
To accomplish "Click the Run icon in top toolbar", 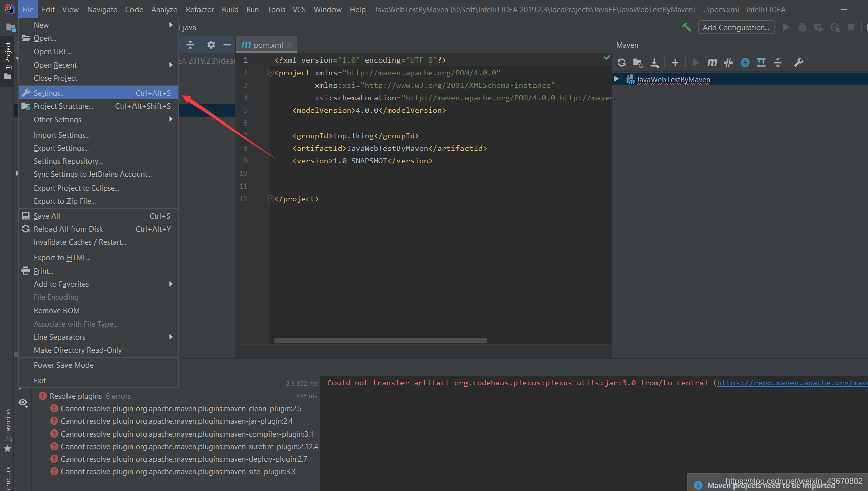I will point(786,27).
